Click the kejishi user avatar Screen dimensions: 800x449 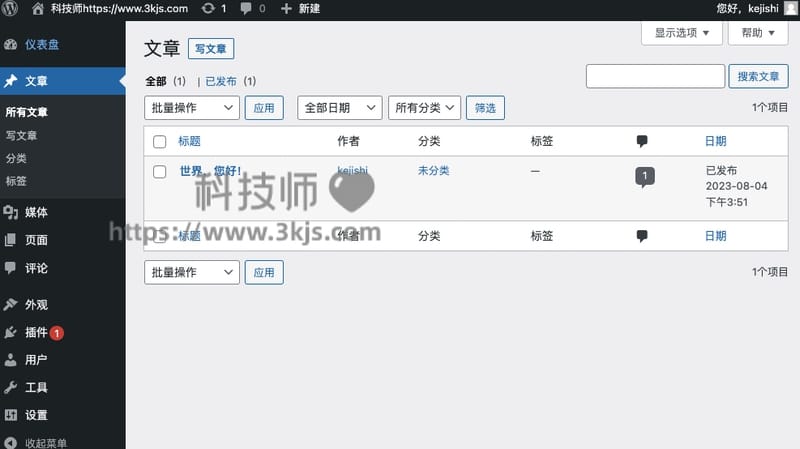(x=791, y=8)
